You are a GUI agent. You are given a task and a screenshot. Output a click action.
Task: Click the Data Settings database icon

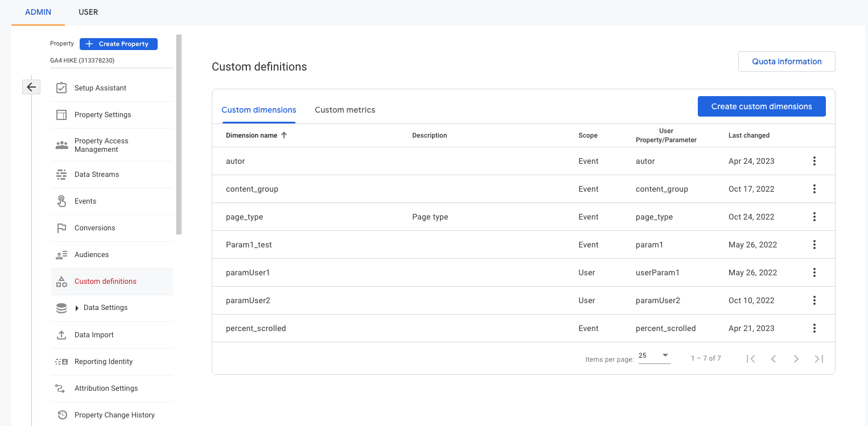click(x=61, y=308)
